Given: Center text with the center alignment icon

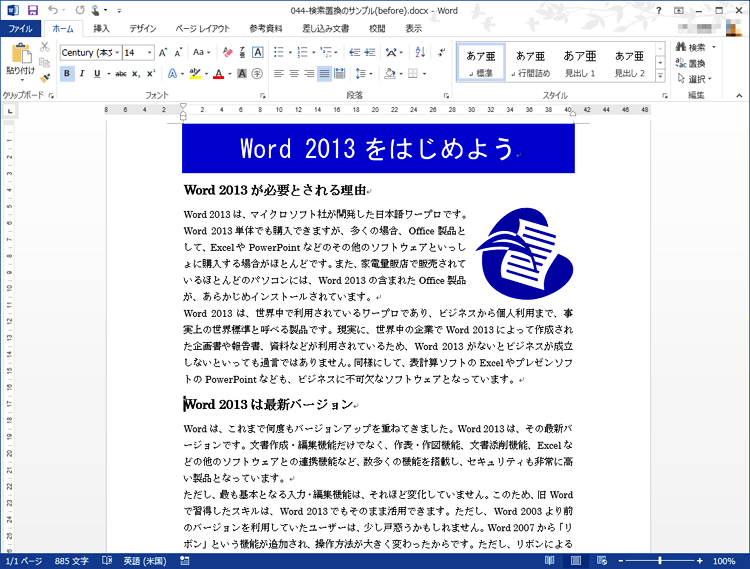Looking at the screenshot, I should point(294,74).
